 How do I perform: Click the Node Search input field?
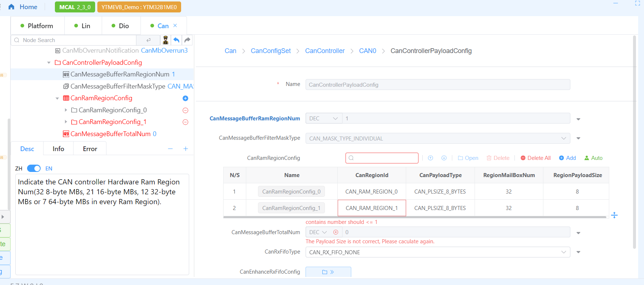(77, 40)
